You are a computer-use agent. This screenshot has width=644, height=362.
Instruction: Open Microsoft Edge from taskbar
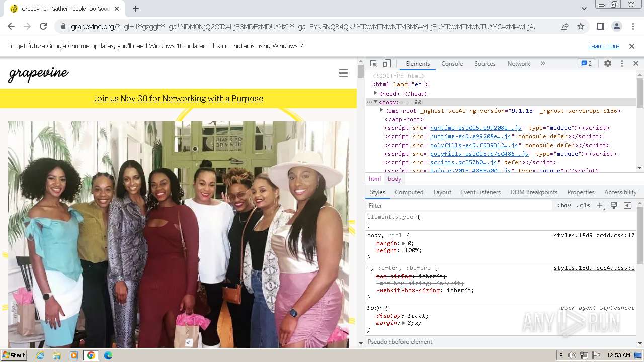point(108,355)
